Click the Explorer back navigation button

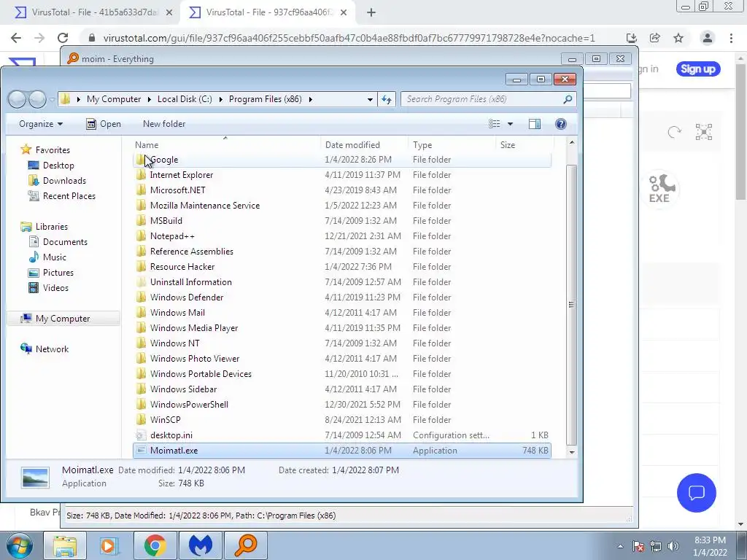click(x=18, y=99)
